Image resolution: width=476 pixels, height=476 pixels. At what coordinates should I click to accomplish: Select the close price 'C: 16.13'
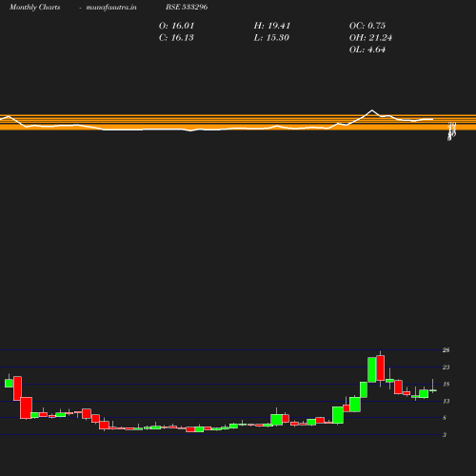[176, 38]
